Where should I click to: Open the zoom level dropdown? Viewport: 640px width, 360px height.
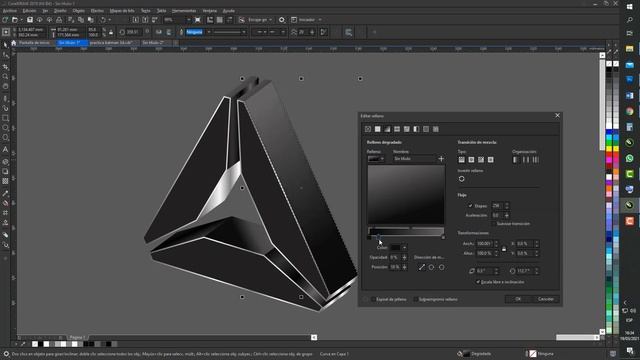(188, 20)
